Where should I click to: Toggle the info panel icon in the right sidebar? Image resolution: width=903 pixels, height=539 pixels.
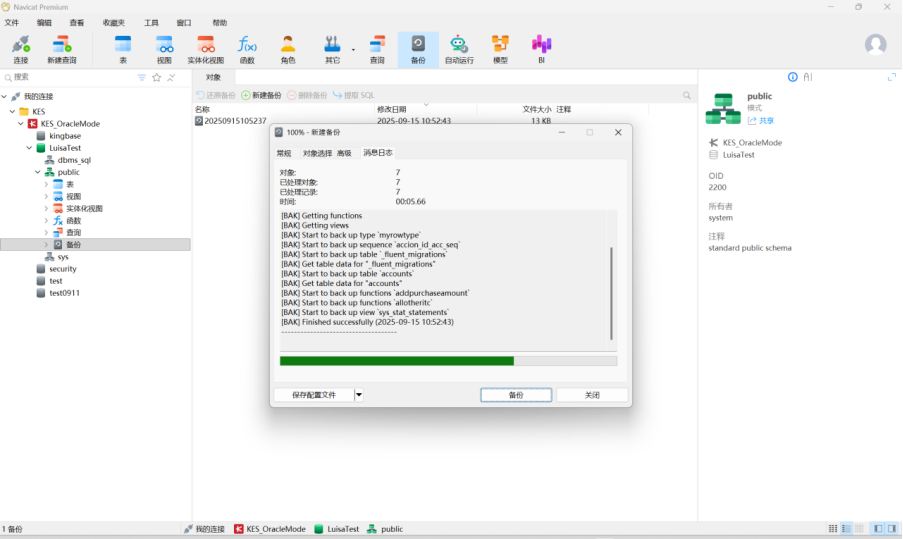(x=793, y=77)
